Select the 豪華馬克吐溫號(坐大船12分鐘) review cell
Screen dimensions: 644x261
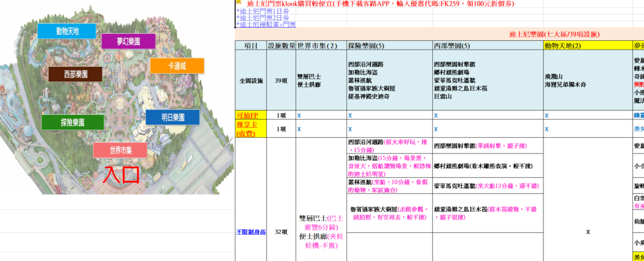[487, 186]
